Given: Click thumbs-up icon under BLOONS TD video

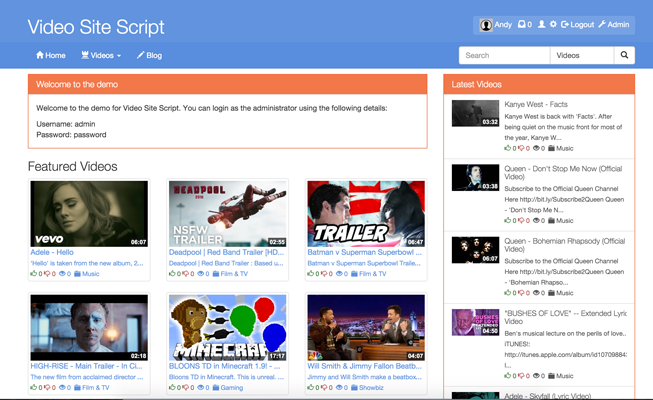Looking at the screenshot, I should click(172, 388).
